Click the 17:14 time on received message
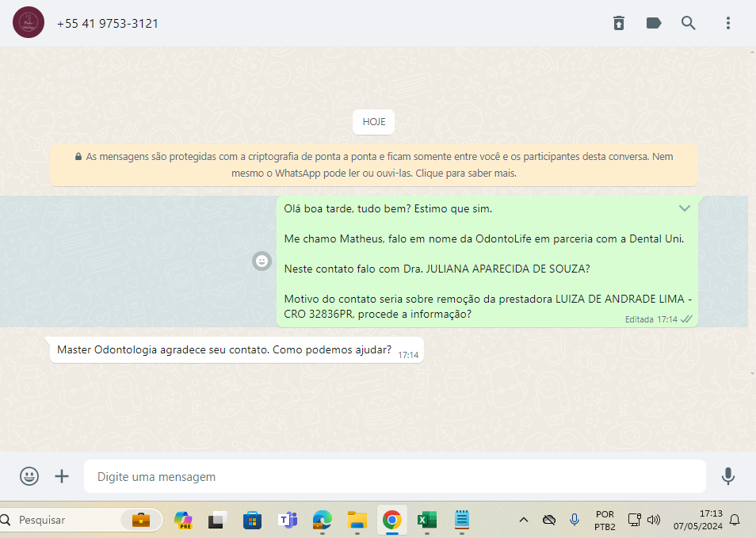The width and height of the screenshot is (756, 538). pyautogui.click(x=408, y=355)
